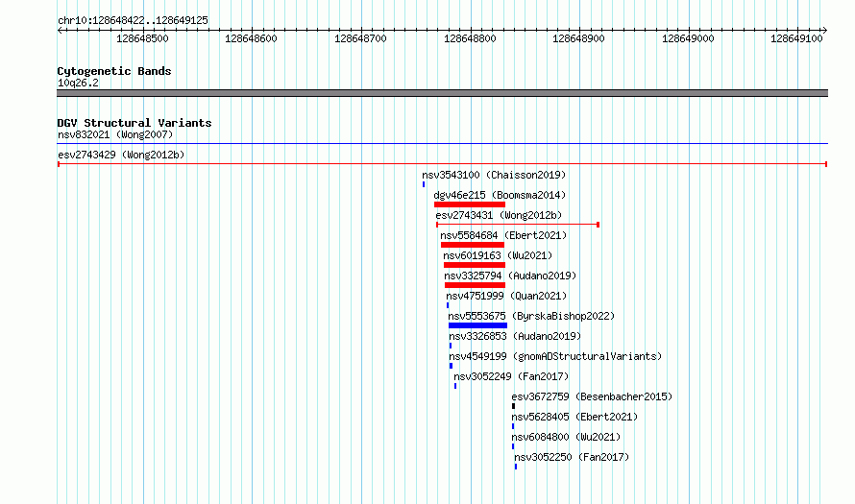Click the Cytogenetic Bands track title

coord(114,71)
